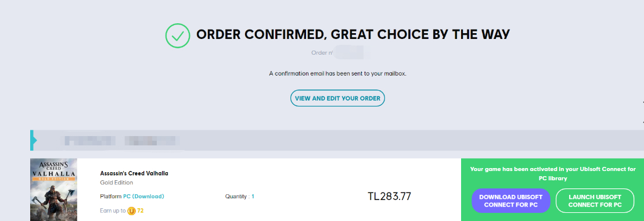Screen dimensions: 644x221
Task: Open the View and Edit Your Order button
Action: 337,98
